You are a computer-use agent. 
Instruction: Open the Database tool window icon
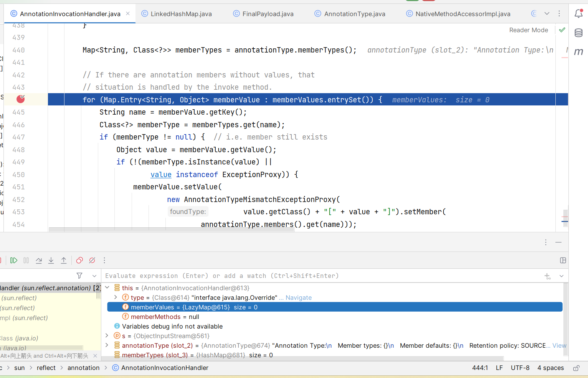point(578,33)
